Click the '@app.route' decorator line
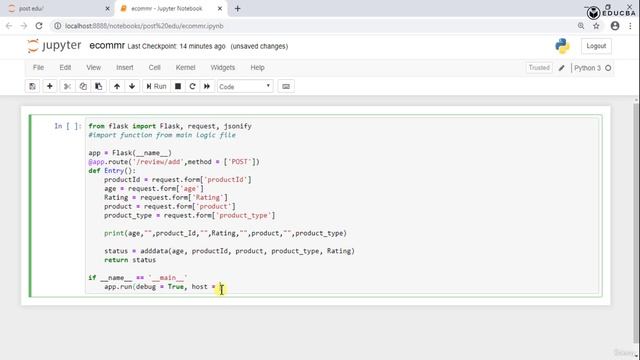Image resolution: width=640 pixels, height=360 pixels. [174, 162]
